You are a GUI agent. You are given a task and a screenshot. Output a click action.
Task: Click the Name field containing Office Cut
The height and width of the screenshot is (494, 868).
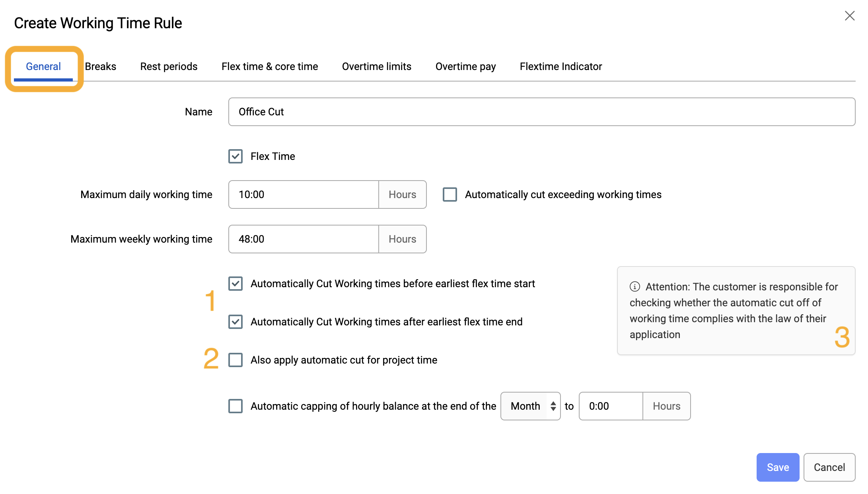tap(542, 112)
